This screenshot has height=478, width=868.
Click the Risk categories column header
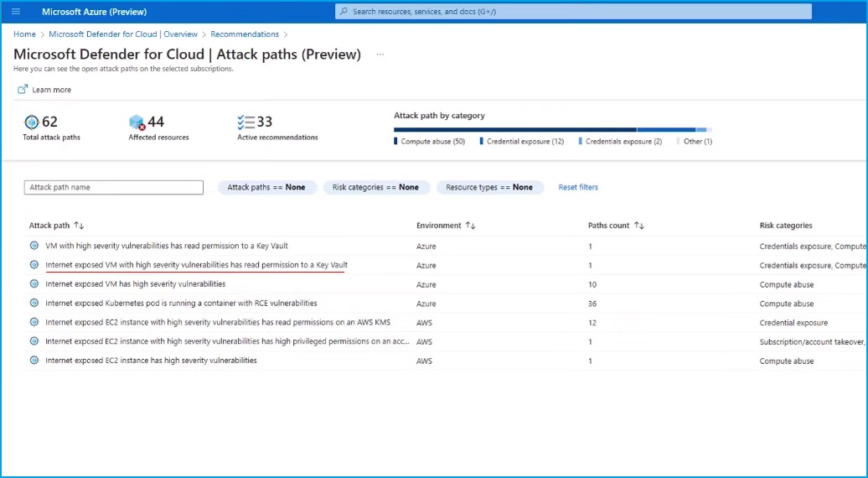point(786,226)
